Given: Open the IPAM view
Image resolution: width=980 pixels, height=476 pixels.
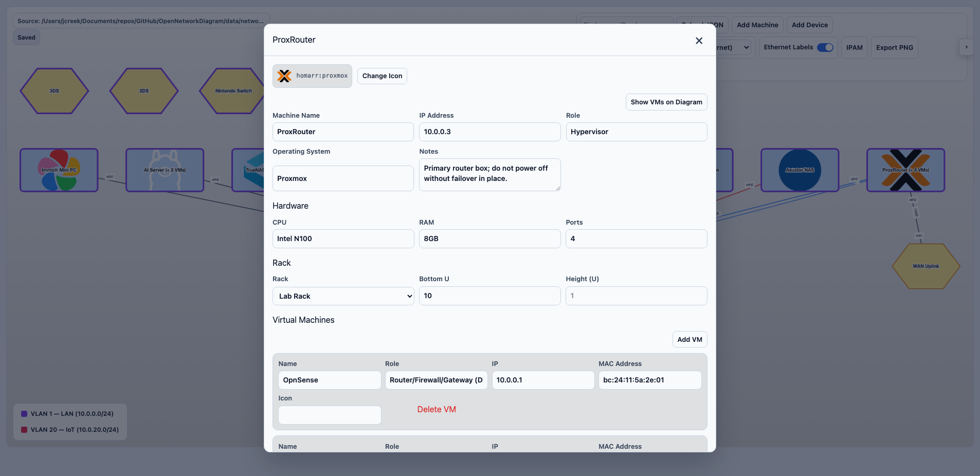Looking at the screenshot, I should point(854,47).
